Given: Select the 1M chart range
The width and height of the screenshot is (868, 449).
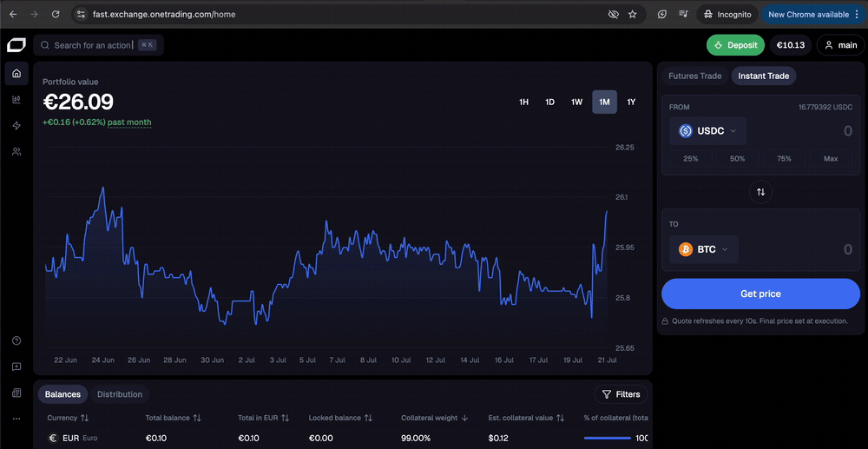Looking at the screenshot, I should click(x=604, y=102).
